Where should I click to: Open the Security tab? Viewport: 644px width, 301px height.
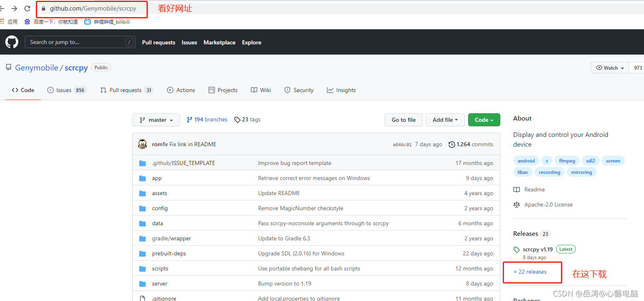click(x=299, y=90)
